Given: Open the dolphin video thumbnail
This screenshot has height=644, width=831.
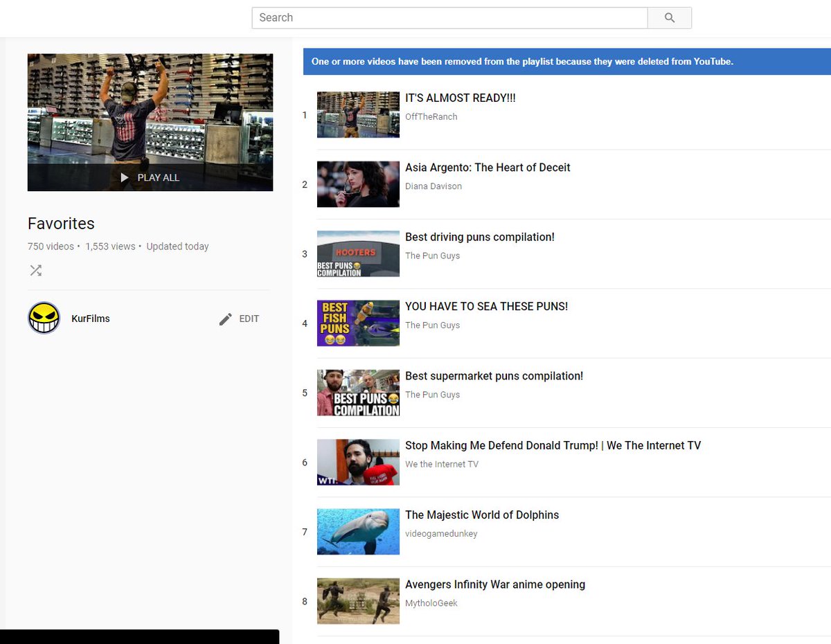Looking at the screenshot, I should tap(358, 532).
